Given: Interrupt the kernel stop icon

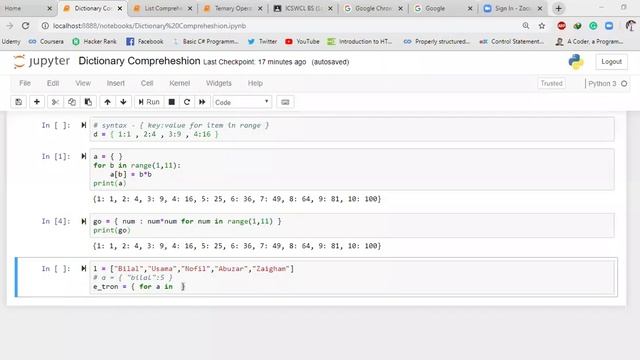Looking at the screenshot, I should (x=172, y=102).
